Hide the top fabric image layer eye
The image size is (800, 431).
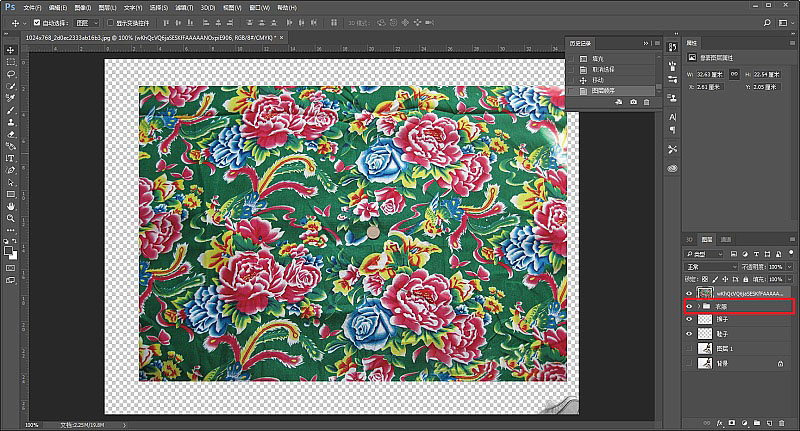pyautogui.click(x=689, y=293)
